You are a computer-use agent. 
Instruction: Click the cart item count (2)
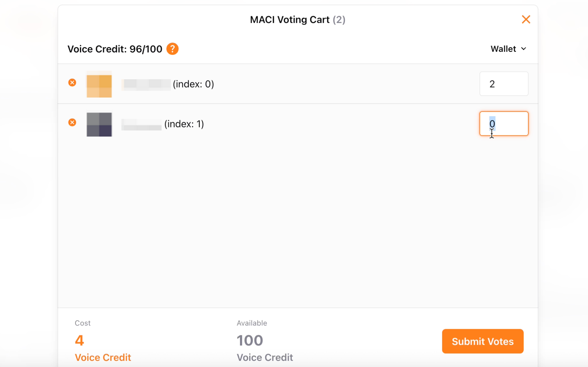pos(339,20)
